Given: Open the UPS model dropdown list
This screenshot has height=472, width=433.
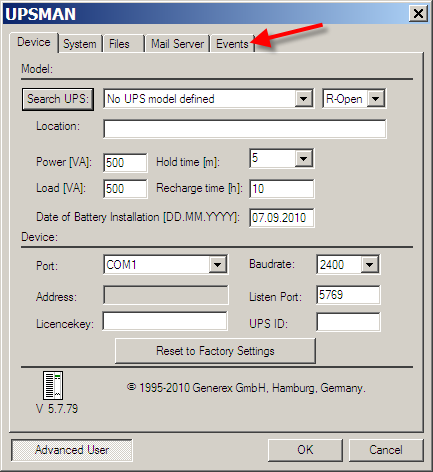Looking at the screenshot, I should click(303, 99).
